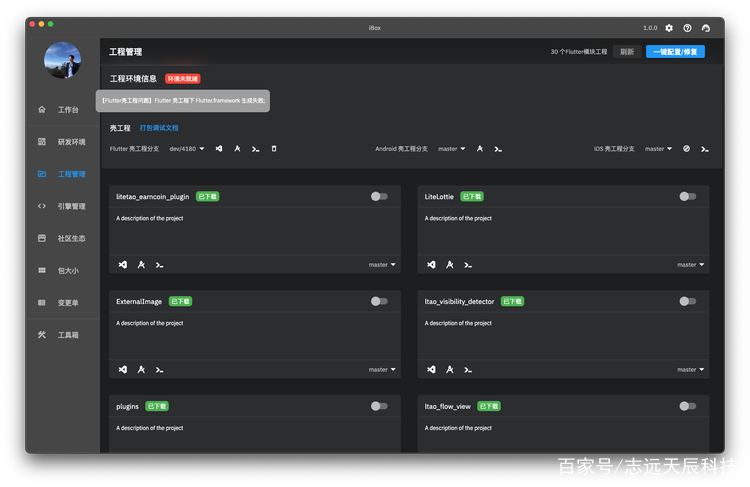Screen dimensions: 750x487
Task: Expand Flutter shell branch dropdown dev/4180
Action: (x=187, y=149)
